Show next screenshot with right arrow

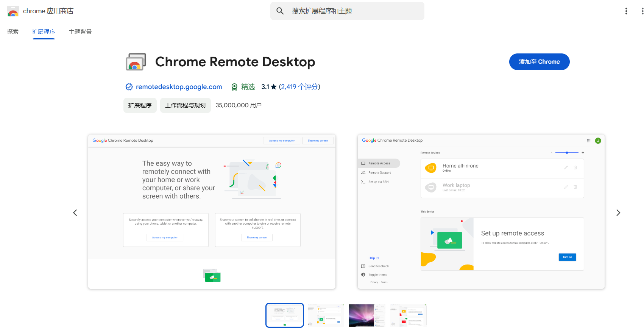(618, 213)
